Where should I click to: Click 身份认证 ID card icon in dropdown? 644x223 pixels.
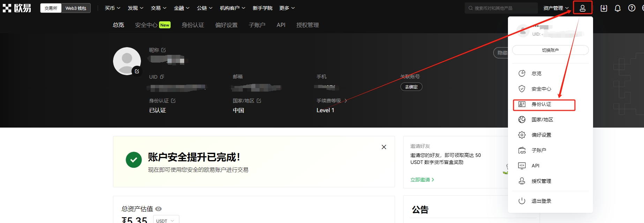(522, 104)
